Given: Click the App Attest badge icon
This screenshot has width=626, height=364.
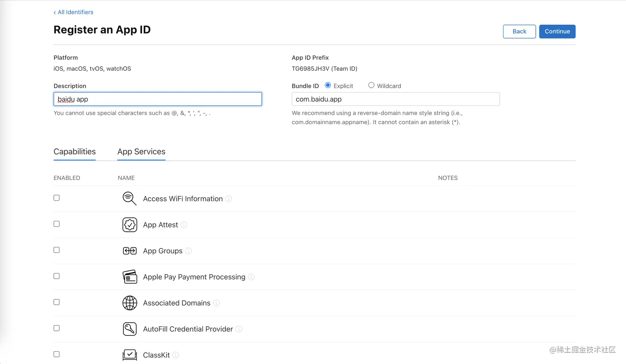Looking at the screenshot, I should (x=130, y=225).
